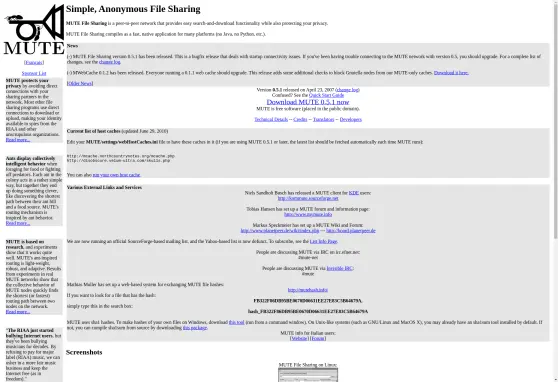Viewport: 558px width, 382px height.
Task: Open the Sponsor List link
Action: click(x=34, y=73)
